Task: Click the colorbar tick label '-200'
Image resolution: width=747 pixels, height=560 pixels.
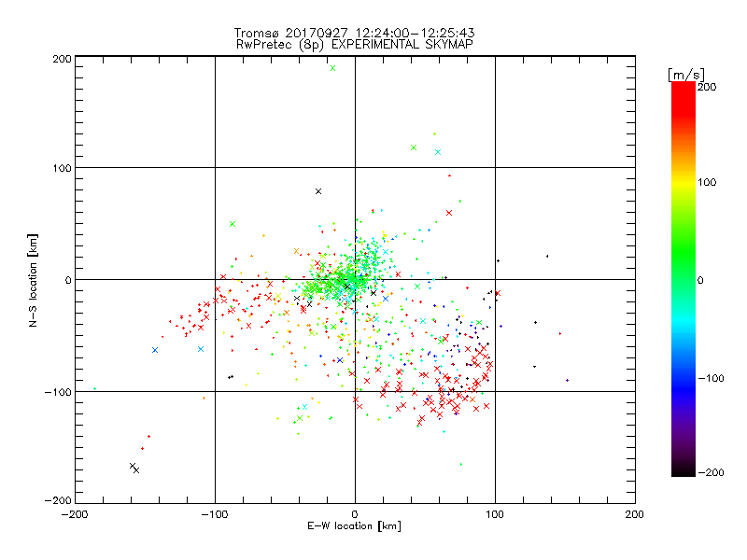Action: pos(711,472)
